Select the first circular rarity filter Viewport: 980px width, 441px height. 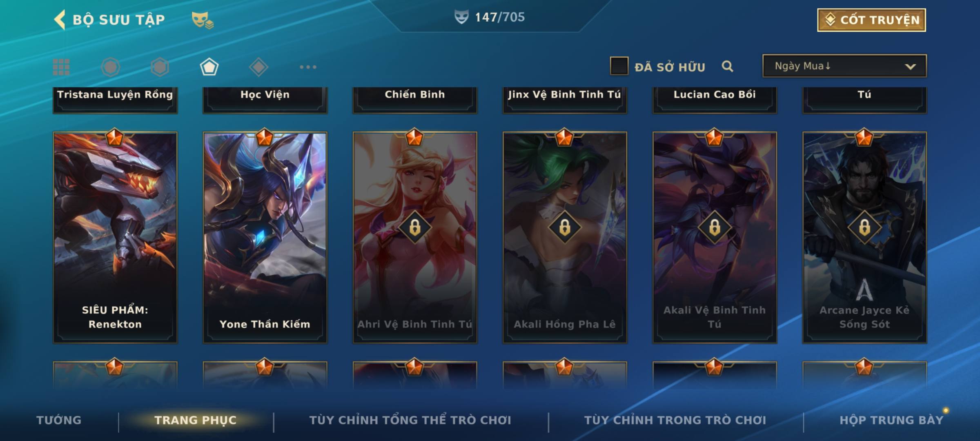point(110,67)
